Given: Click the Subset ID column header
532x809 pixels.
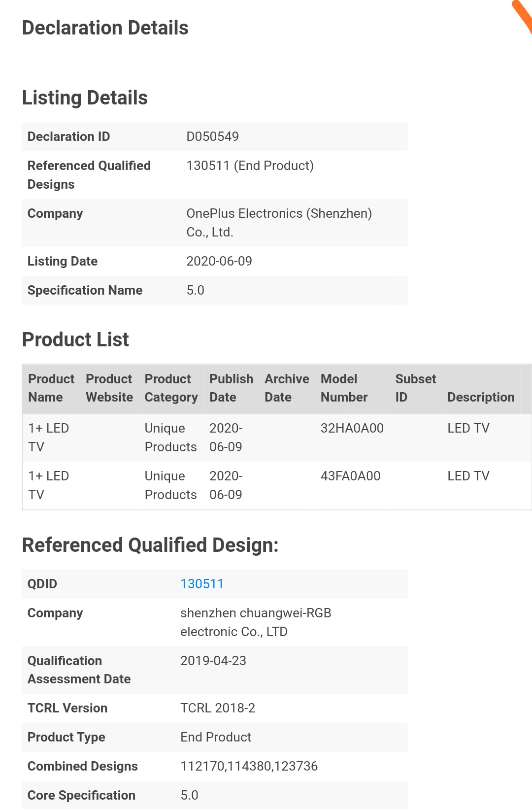Looking at the screenshot, I should [x=415, y=388].
